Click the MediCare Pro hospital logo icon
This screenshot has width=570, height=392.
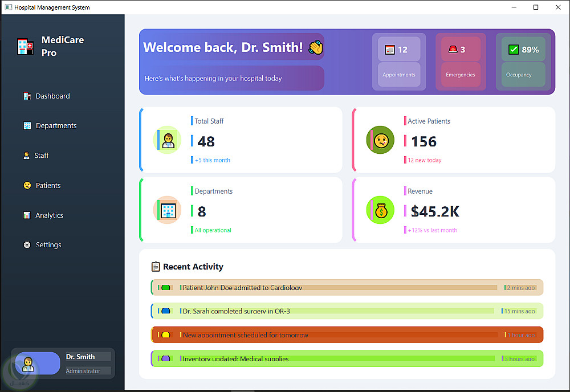point(26,47)
